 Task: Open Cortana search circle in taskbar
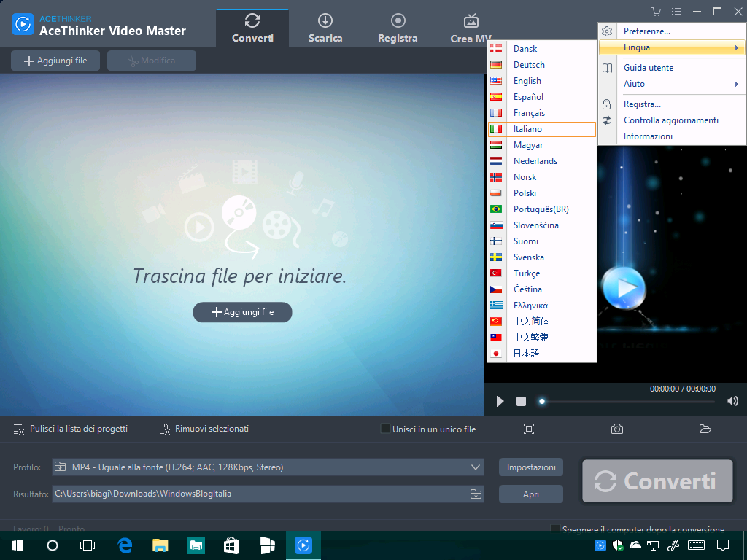pyautogui.click(x=53, y=545)
